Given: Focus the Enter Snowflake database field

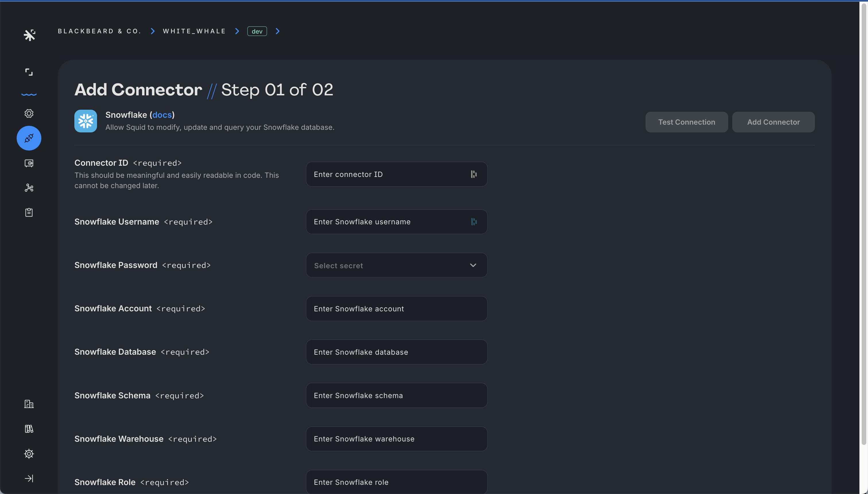Looking at the screenshot, I should [396, 352].
